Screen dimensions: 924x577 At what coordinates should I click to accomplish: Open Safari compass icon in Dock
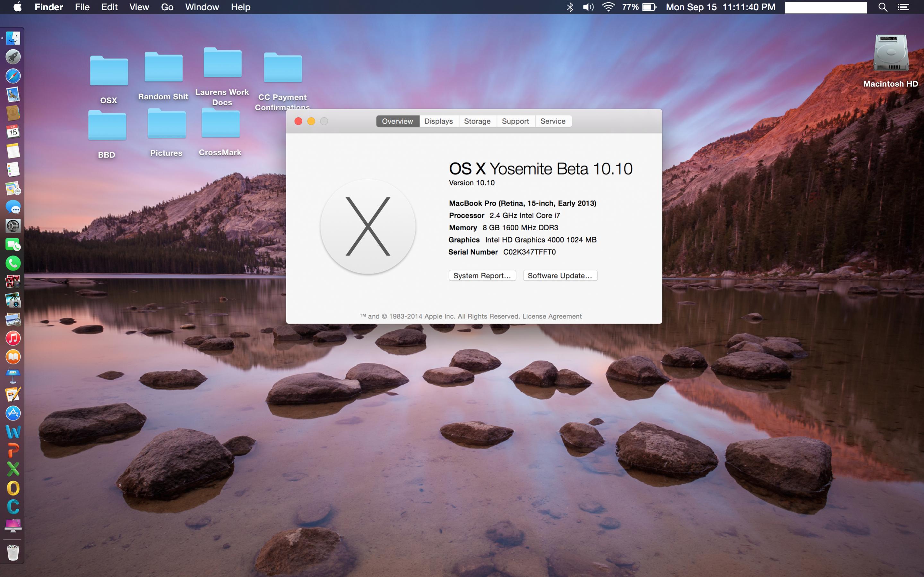(13, 76)
